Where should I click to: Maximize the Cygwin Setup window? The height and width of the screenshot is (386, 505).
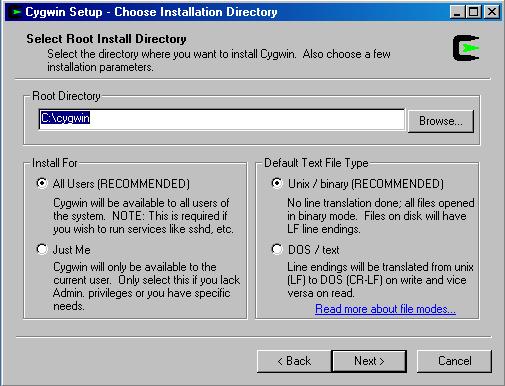point(473,12)
